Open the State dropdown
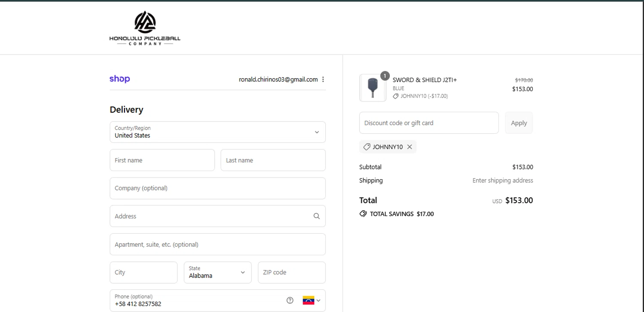Image resolution: width=644 pixels, height=312 pixels. 218,272
